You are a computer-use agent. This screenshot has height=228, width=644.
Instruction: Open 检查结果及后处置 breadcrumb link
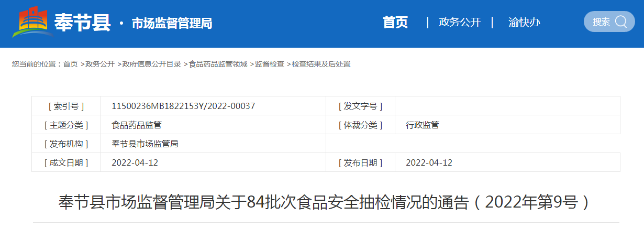coord(321,64)
